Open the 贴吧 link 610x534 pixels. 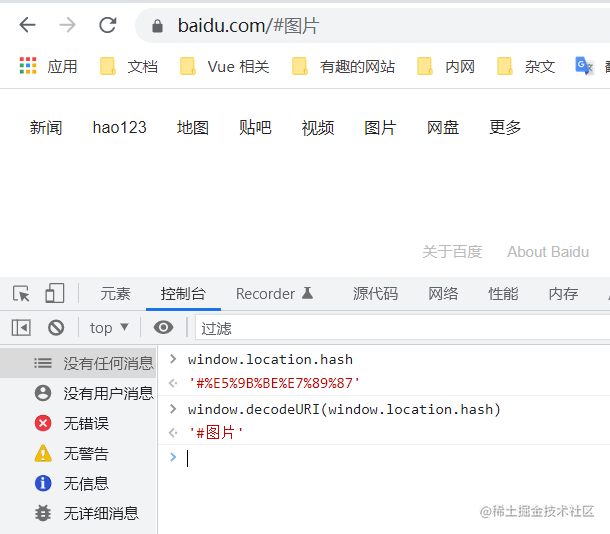point(255,128)
